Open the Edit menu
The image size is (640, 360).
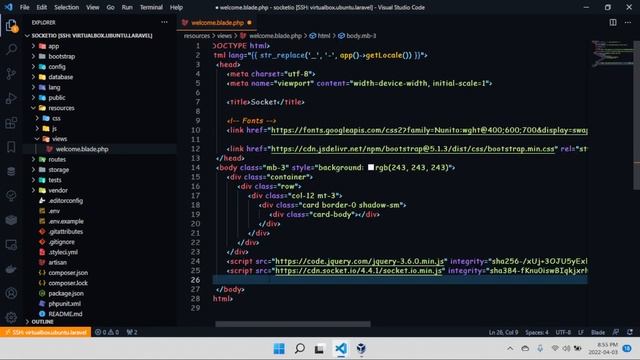pyautogui.click(x=42, y=7)
